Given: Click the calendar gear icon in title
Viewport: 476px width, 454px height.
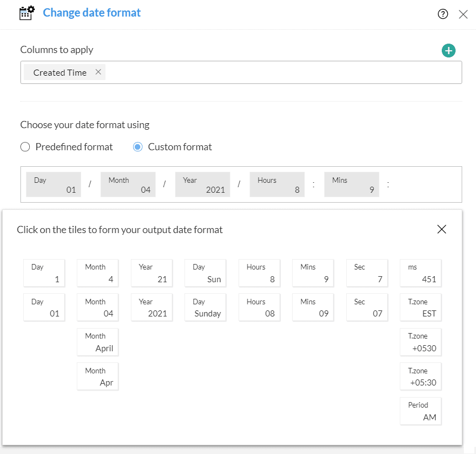Looking at the screenshot, I should coord(27,13).
